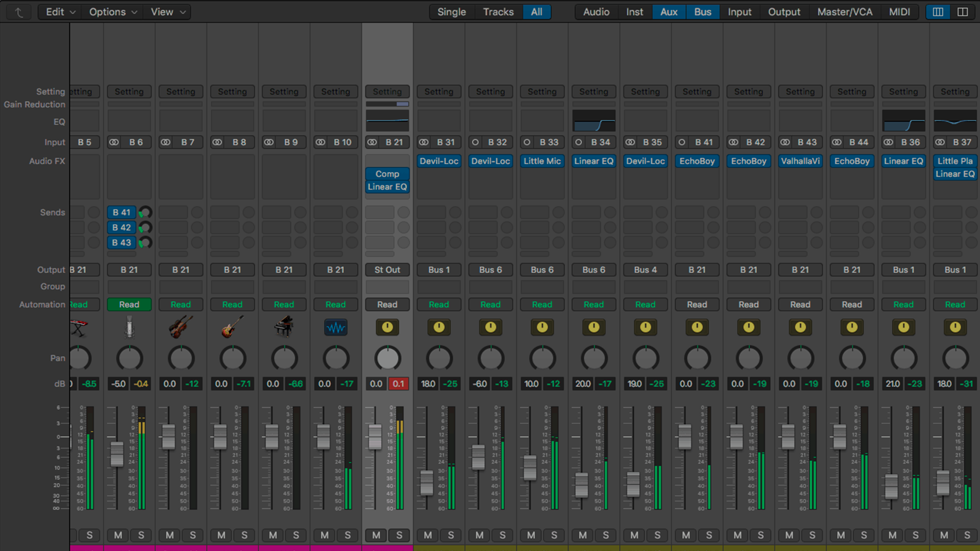Solo the B 10 channel strip
The width and height of the screenshot is (980, 551).
(348, 535)
